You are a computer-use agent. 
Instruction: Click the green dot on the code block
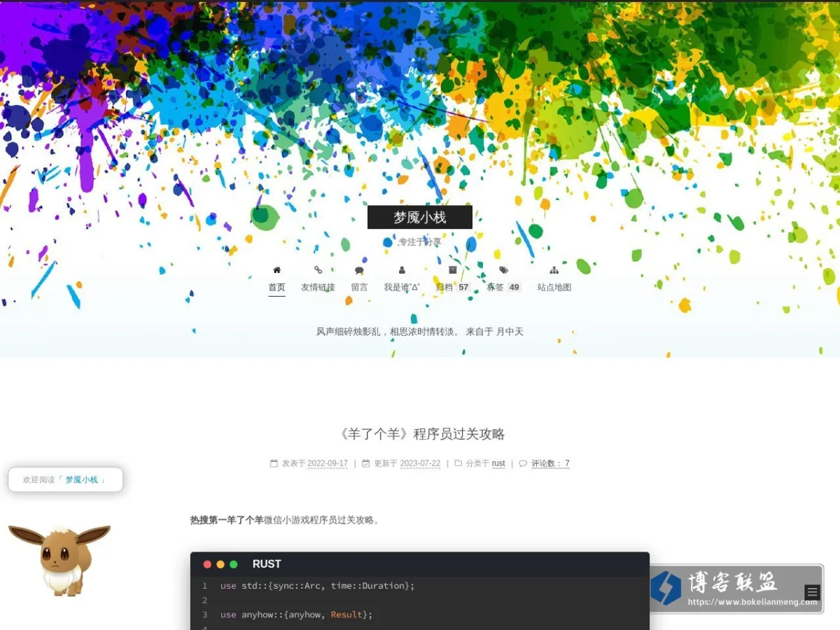tap(234, 564)
